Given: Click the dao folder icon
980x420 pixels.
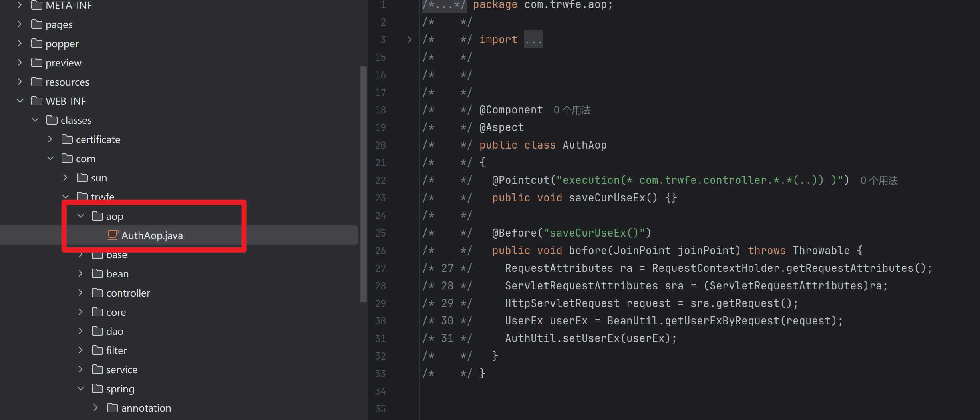Looking at the screenshot, I should click(x=97, y=331).
